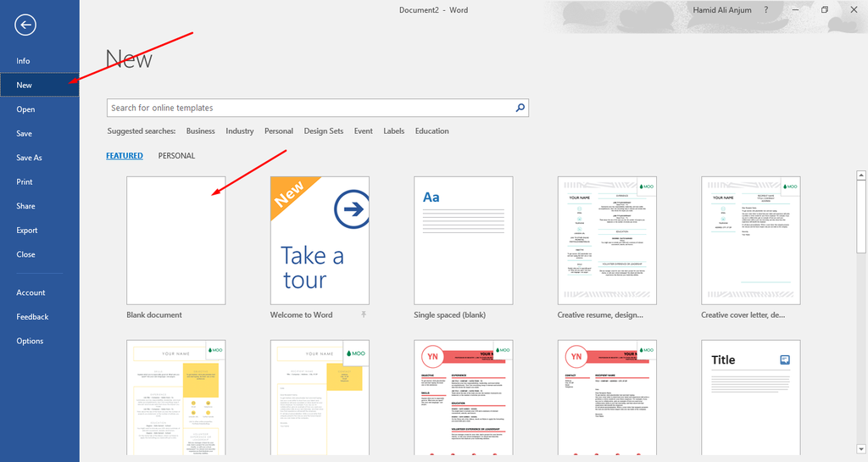
Task: Select New in the backstage sidebar
Action: [39, 86]
